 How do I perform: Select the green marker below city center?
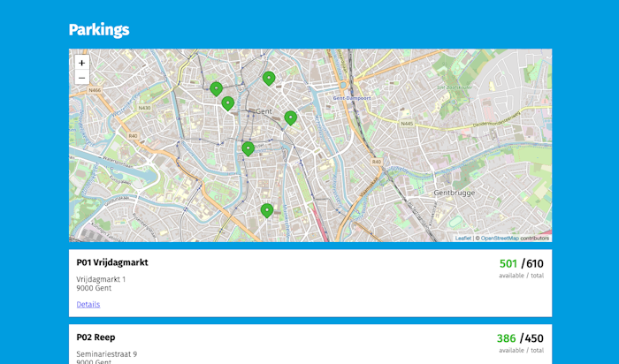coord(248,148)
